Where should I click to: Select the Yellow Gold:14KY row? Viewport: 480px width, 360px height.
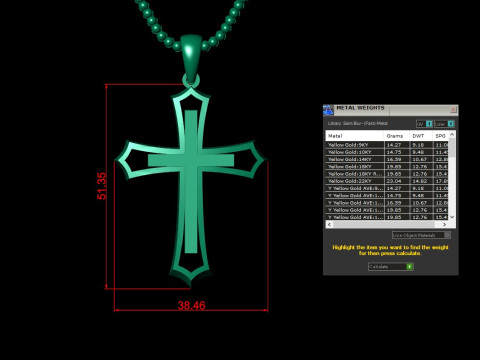coord(387,159)
